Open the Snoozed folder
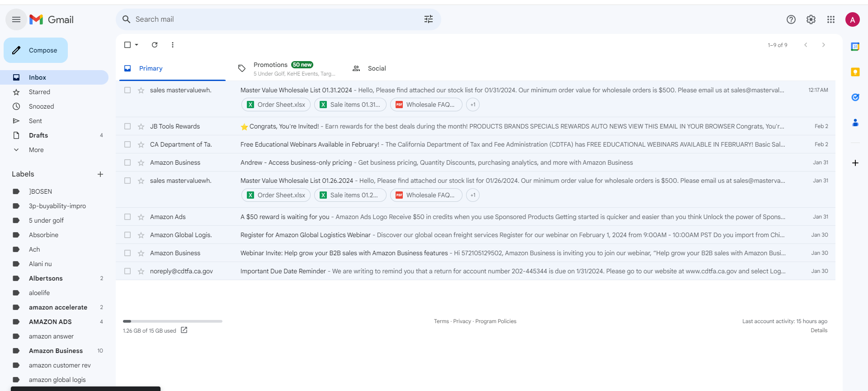The height and width of the screenshot is (391, 868). [x=54, y=106]
